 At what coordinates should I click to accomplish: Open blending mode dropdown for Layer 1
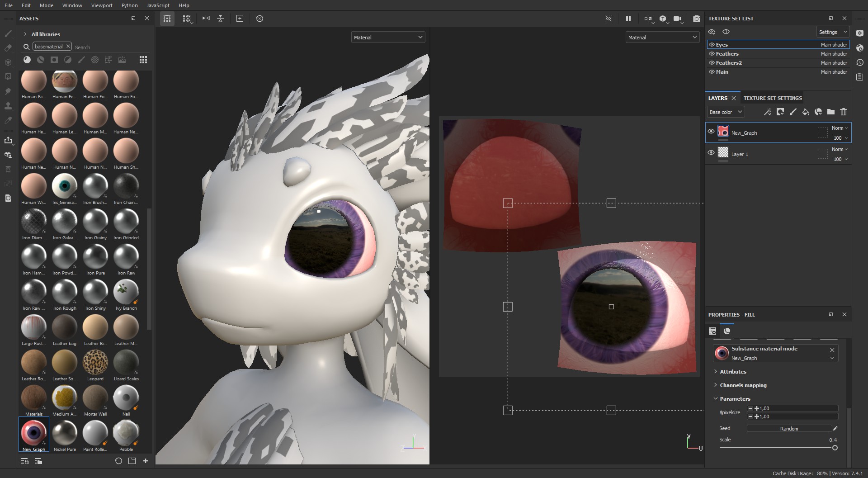coord(840,149)
